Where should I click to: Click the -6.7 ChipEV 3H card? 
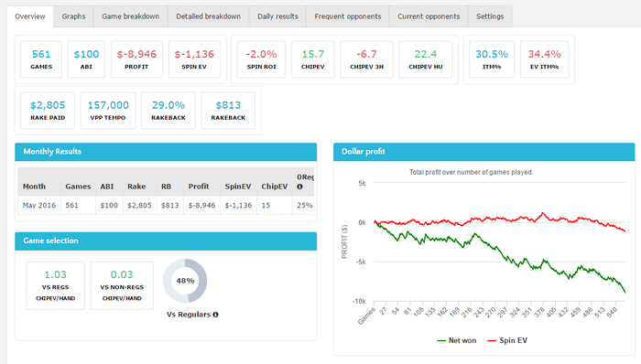366,59
